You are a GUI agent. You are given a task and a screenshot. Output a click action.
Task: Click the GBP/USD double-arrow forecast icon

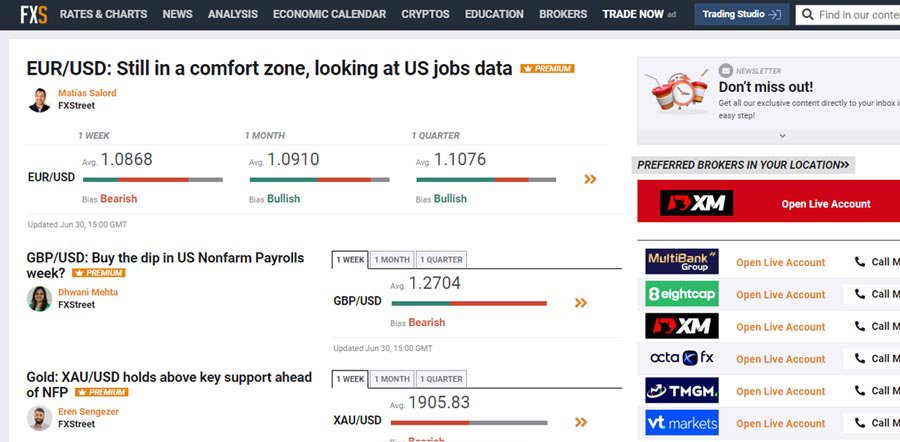pyautogui.click(x=580, y=303)
